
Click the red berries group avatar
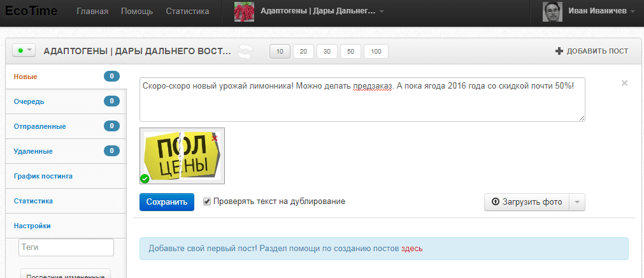(245, 12)
